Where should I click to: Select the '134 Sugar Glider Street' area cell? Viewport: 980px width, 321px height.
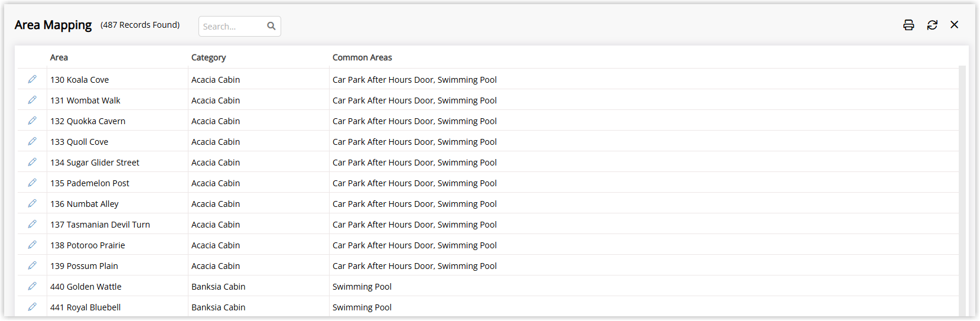pos(118,162)
